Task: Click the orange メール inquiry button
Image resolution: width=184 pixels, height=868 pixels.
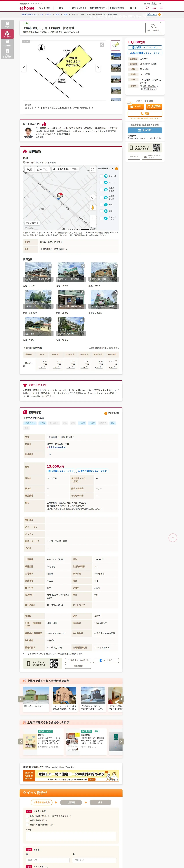Action: pos(136,106)
